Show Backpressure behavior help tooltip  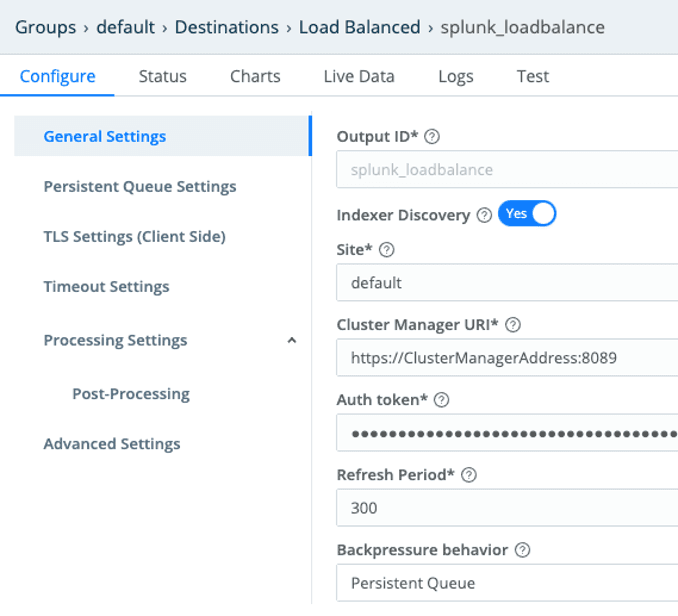[x=522, y=550]
